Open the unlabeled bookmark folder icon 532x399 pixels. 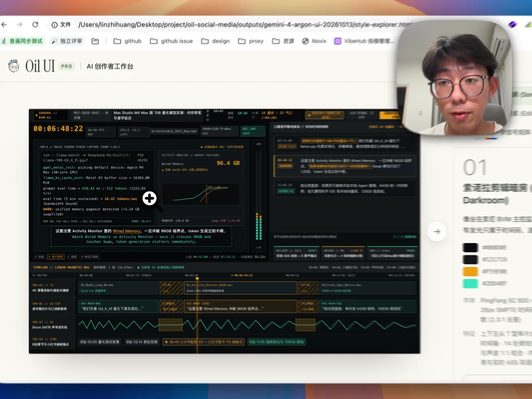pyautogui.click(x=95, y=41)
